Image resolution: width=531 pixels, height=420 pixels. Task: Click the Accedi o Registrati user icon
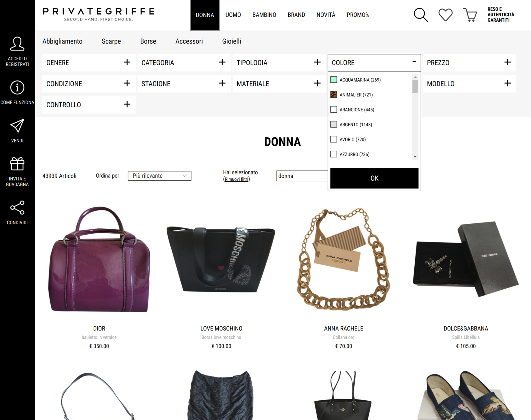point(17,44)
